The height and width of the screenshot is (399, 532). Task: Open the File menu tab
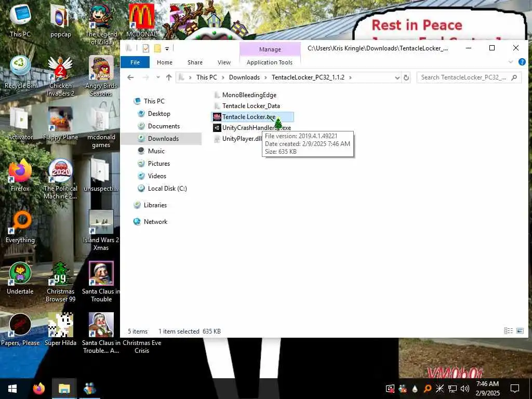(x=135, y=62)
